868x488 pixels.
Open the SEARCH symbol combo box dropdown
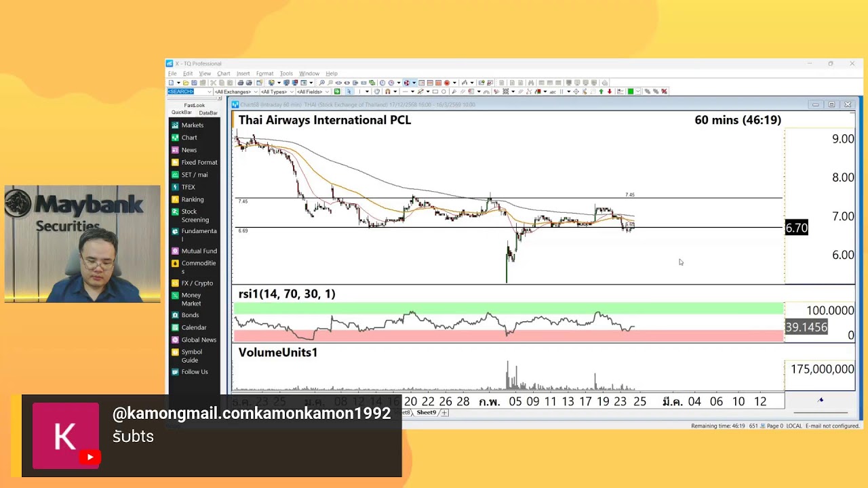click(210, 91)
